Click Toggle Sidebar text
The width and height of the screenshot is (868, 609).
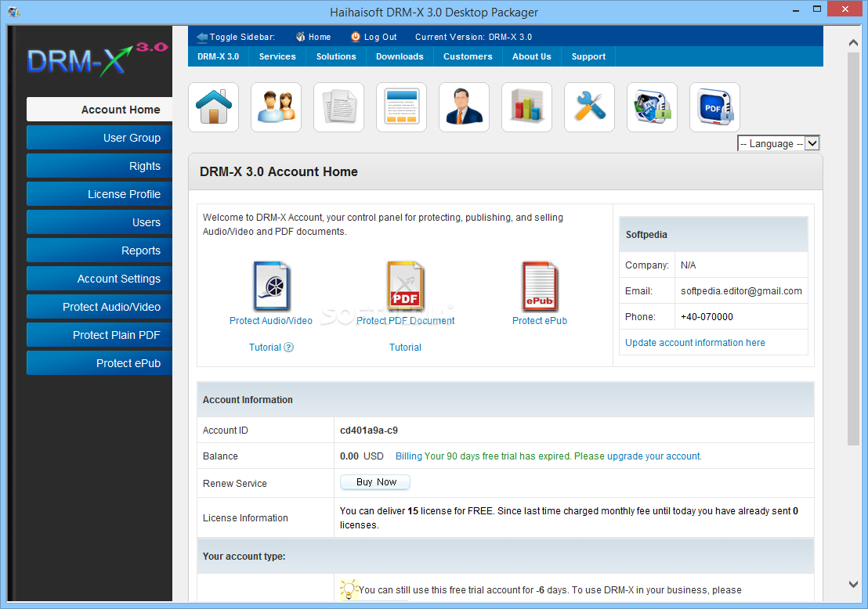[243, 37]
